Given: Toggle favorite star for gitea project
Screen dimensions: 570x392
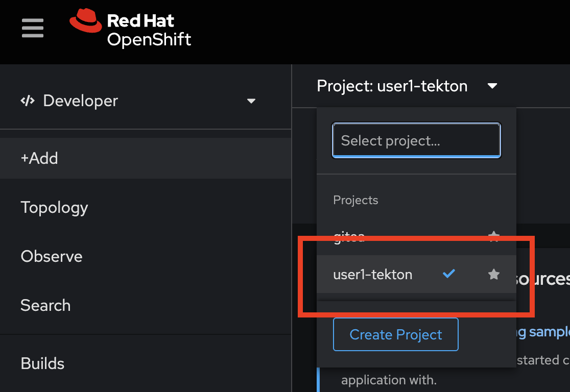Looking at the screenshot, I should click(493, 236).
